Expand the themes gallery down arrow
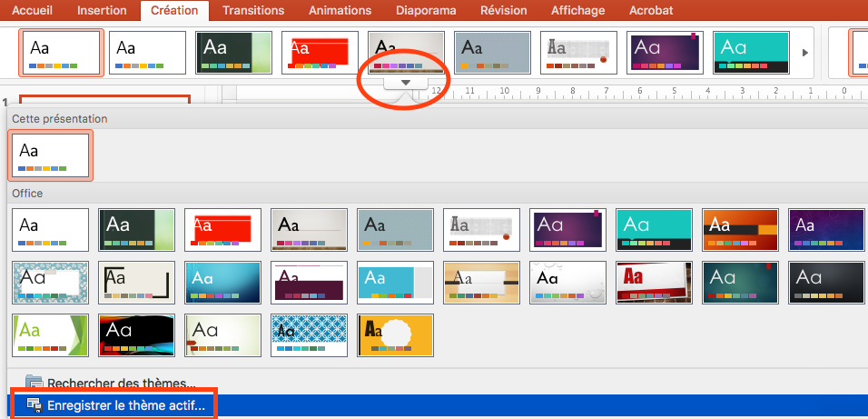Screen dimensions: 868x419 coord(406,83)
